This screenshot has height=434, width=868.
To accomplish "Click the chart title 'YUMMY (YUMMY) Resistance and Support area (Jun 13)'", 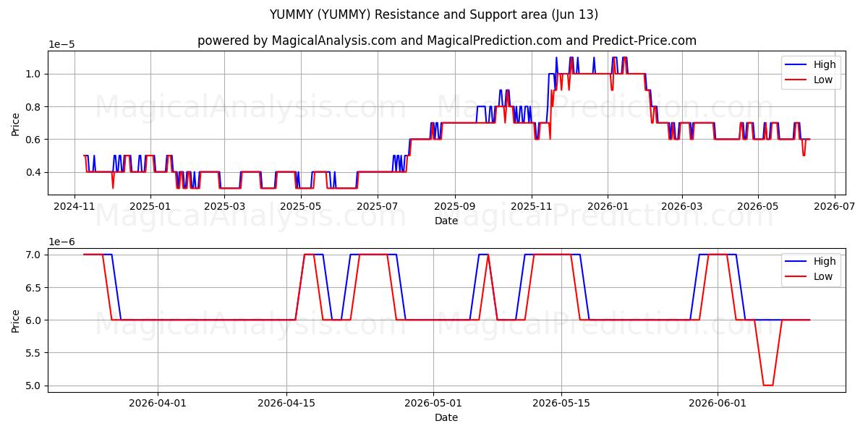I will click(434, 14).
